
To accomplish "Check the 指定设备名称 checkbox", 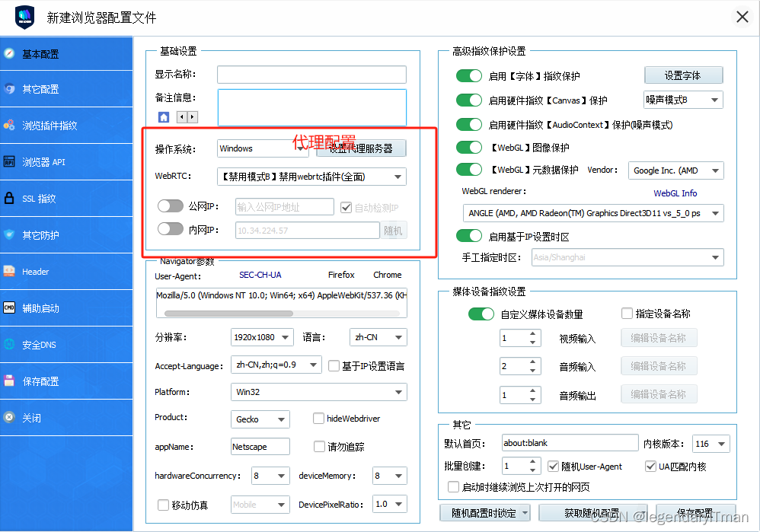I will tap(627, 314).
